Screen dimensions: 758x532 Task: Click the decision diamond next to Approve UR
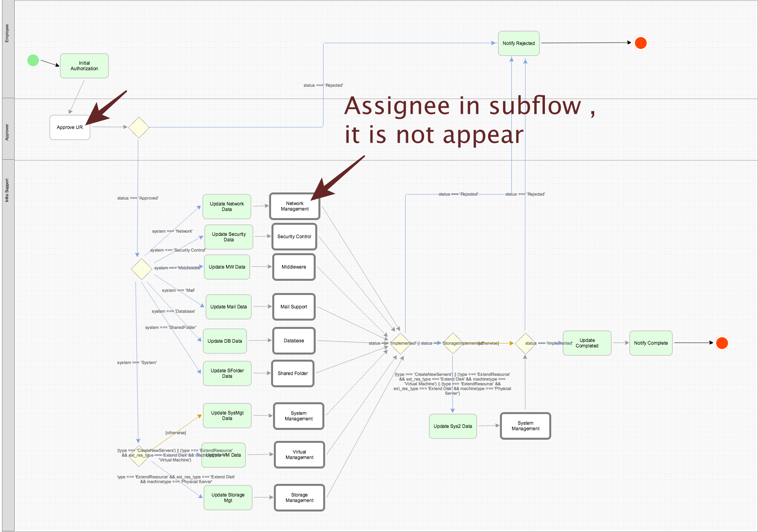pyautogui.click(x=139, y=127)
